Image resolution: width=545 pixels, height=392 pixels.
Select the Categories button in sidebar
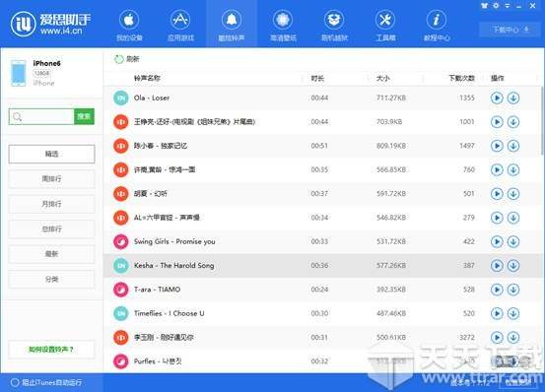51,279
